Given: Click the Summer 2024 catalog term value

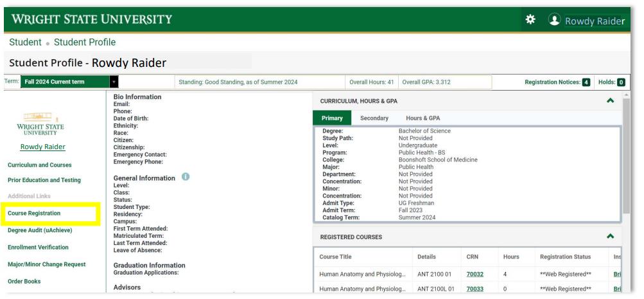Looking at the screenshot, I should [417, 217].
